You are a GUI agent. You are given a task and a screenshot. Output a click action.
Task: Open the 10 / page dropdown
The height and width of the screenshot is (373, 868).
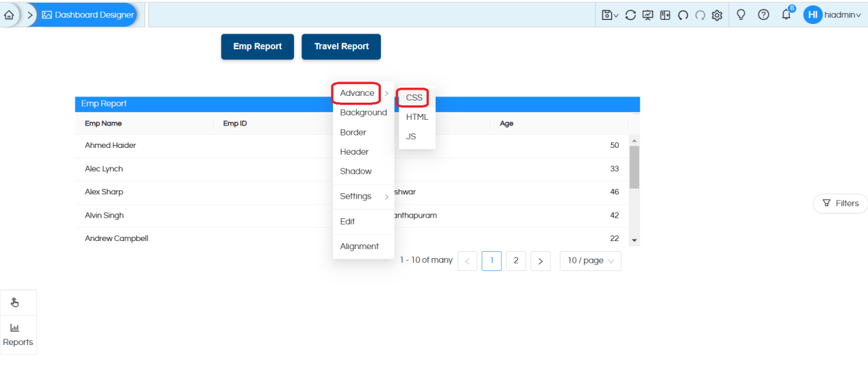pos(591,261)
